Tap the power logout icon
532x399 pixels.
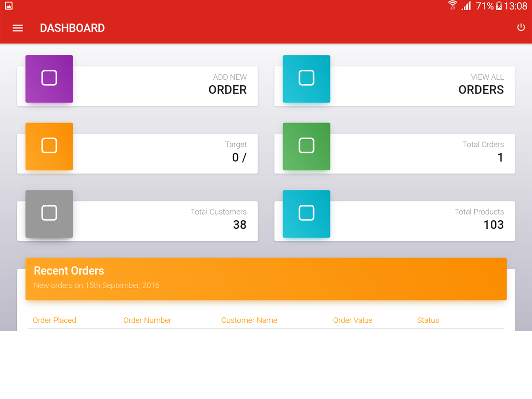(x=521, y=27)
